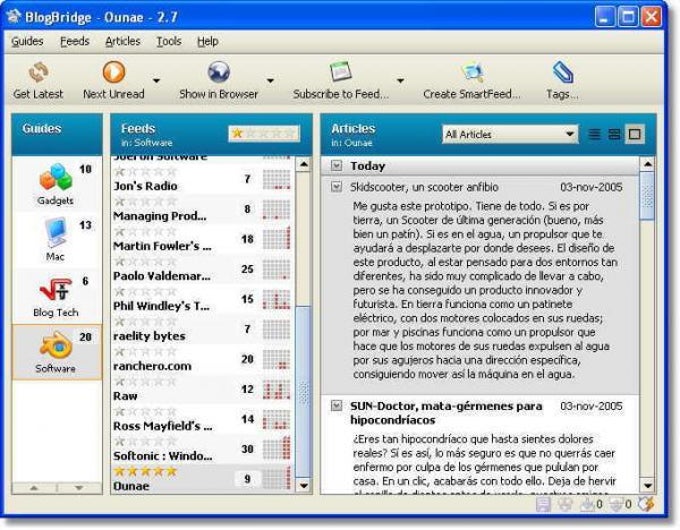Open the Articles menu
This screenshot has height=530, width=680.
[x=123, y=41]
